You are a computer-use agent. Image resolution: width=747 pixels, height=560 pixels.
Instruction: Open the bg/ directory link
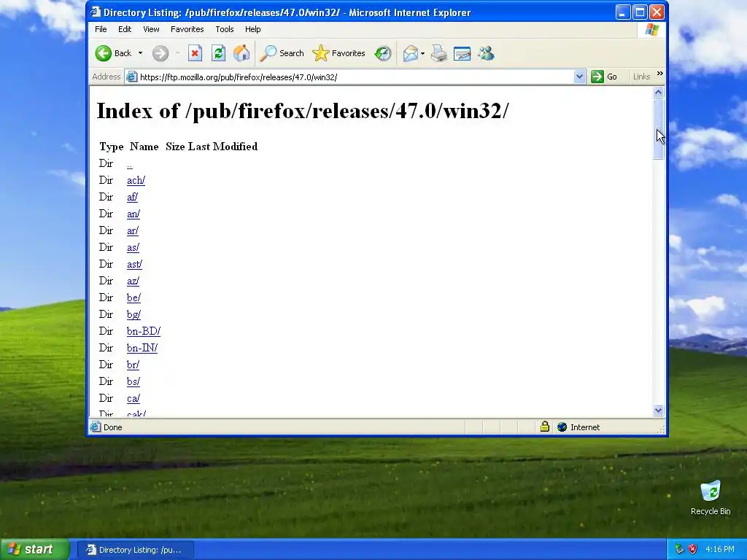coord(133,314)
